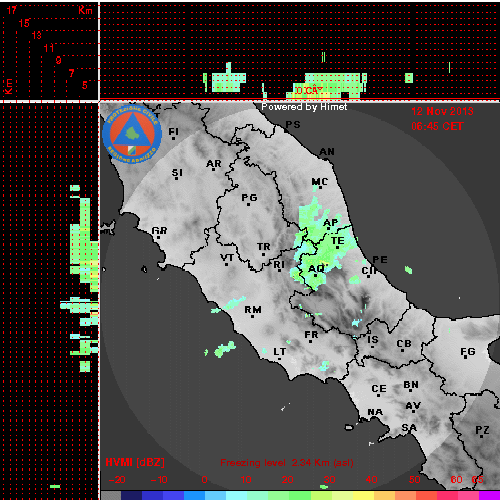Click the dark navy swatch on the color bar
Image resolution: width=500 pixels, height=500 pixels.
point(131,495)
